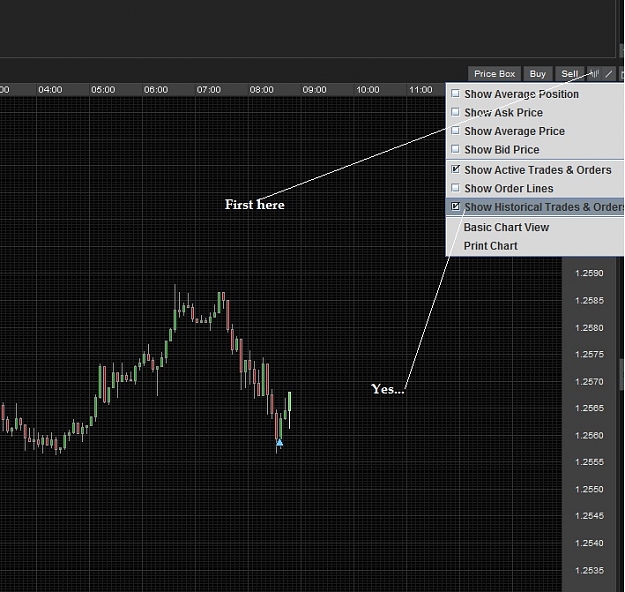Tick the Show Bid Price option
Image resolution: width=625 pixels, height=592 pixels.
(455, 149)
